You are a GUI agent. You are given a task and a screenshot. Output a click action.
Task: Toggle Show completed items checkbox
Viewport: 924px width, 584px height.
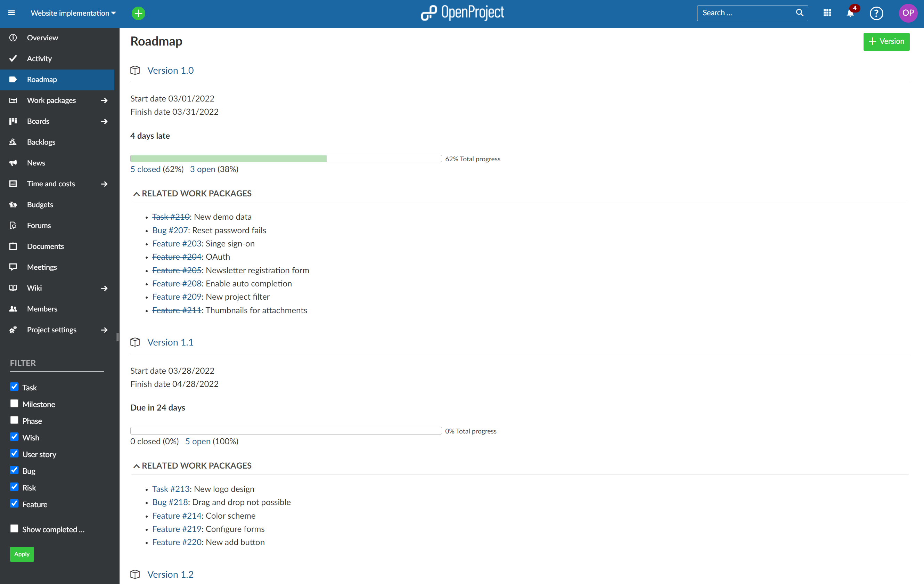[x=15, y=529]
